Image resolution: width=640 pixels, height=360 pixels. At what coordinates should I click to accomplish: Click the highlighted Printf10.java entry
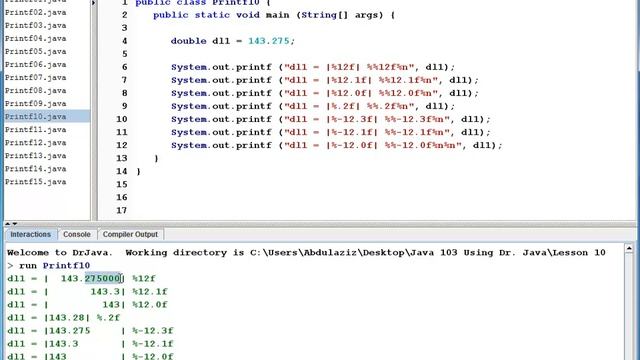(x=47, y=116)
